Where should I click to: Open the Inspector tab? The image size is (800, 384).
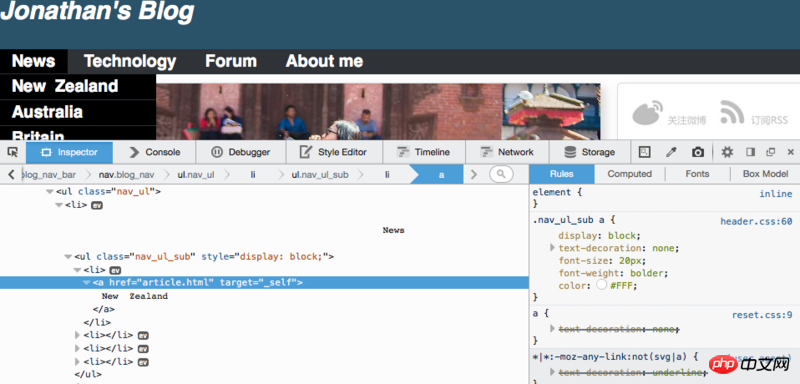coord(69,152)
